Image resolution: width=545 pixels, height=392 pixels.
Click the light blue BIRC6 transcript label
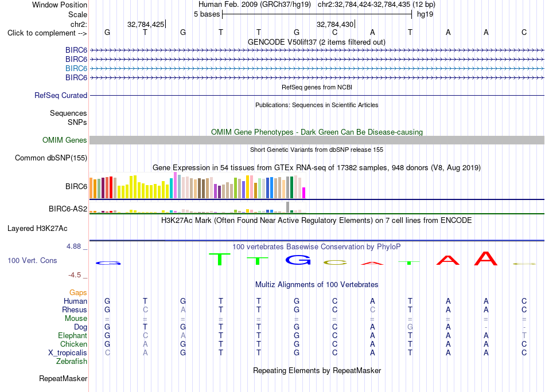(76, 68)
